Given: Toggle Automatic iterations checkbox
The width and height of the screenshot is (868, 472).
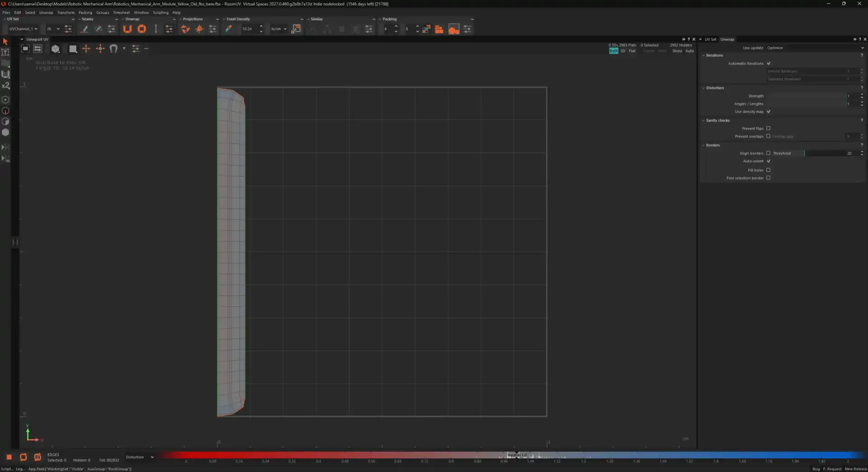Looking at the screenshot, I should [769, 63].
